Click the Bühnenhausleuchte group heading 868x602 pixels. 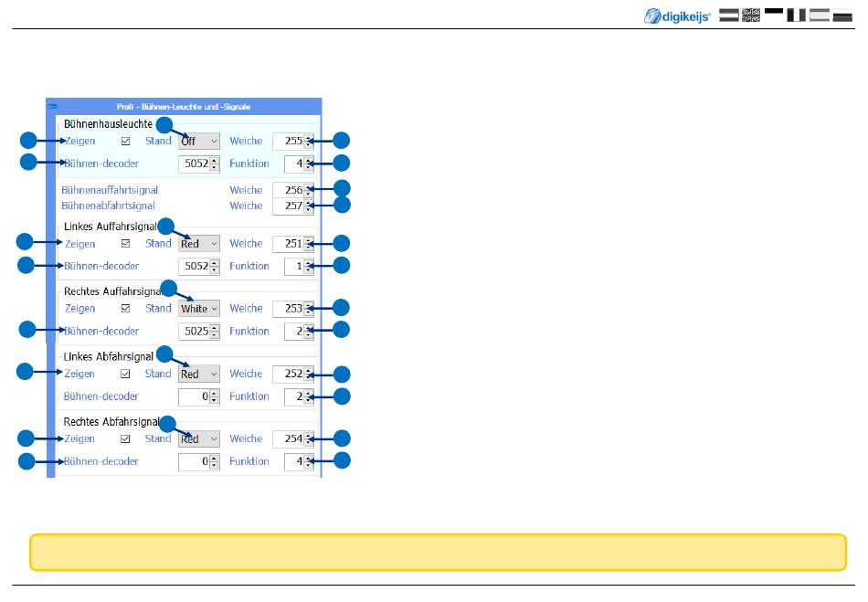click(108, 124)
